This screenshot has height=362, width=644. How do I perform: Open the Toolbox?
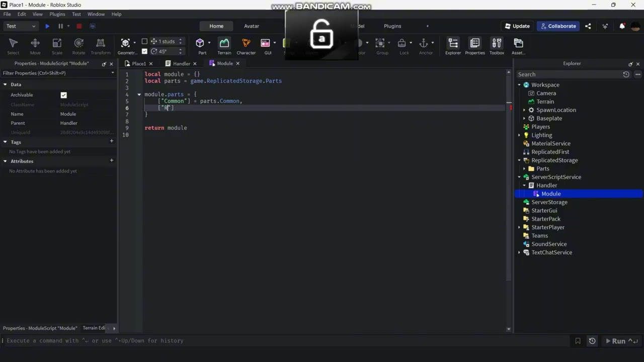[x=497, y=46]
